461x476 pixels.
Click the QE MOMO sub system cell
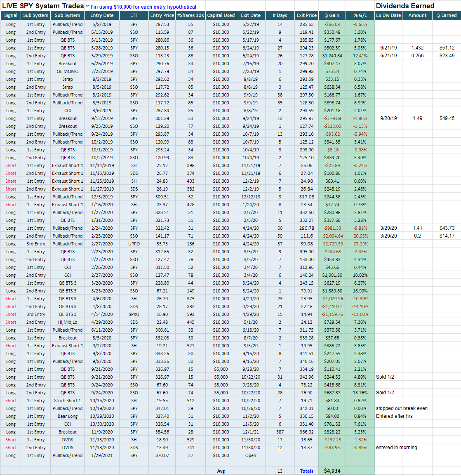tap(68, 71)
